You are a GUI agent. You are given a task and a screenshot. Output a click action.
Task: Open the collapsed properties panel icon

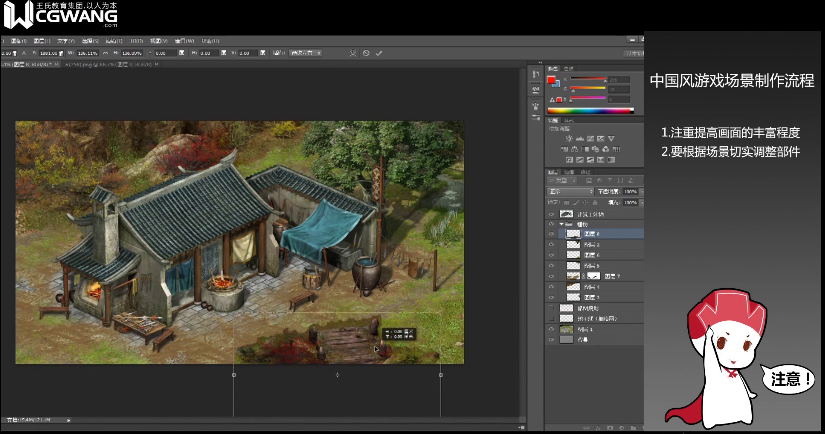pos(536,87)
